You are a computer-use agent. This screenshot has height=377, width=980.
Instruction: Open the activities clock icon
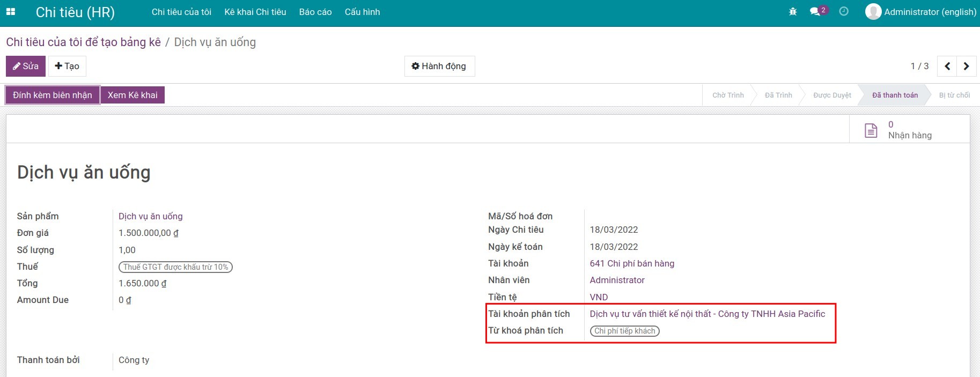point(844,12)
